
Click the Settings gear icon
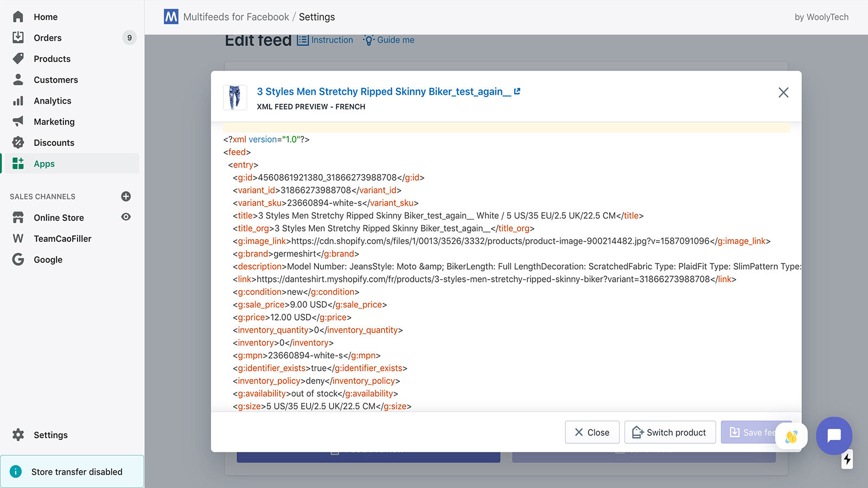point(18,435)
